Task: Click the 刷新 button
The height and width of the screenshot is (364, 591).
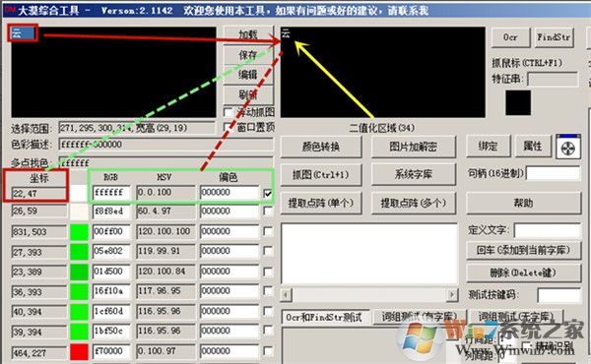Action: click(248, 94)
